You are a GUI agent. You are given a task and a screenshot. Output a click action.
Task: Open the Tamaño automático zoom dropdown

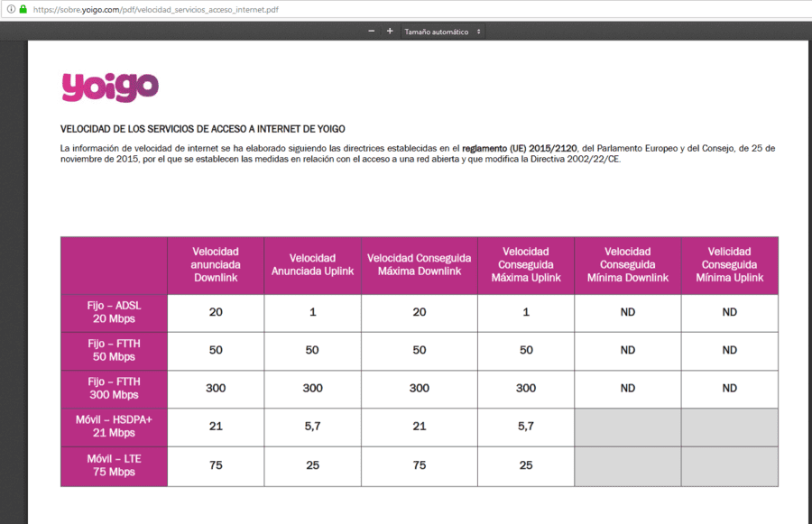[443, 32]
